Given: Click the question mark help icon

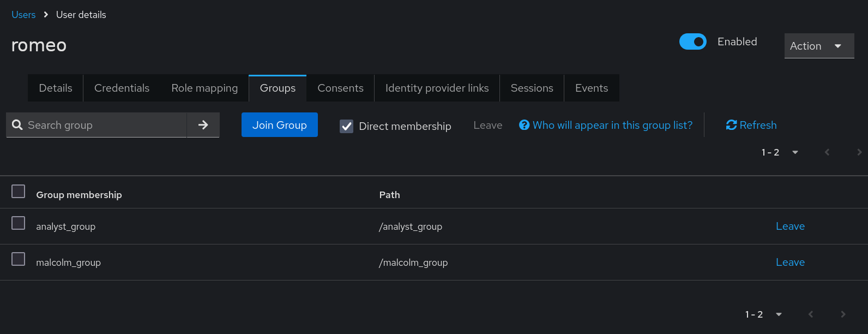Looking at the screenshot, I should click(524, 125).
